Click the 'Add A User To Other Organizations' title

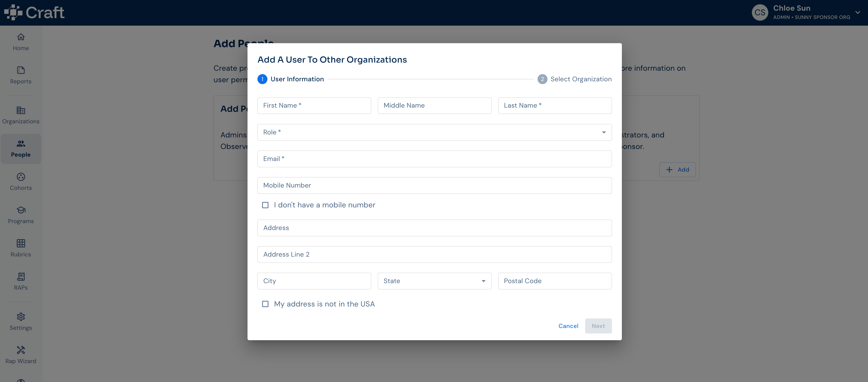click(332, 60)
